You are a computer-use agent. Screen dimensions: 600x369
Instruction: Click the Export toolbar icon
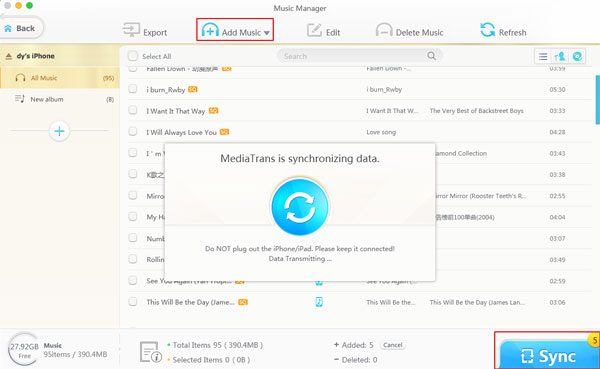(131, 29)
